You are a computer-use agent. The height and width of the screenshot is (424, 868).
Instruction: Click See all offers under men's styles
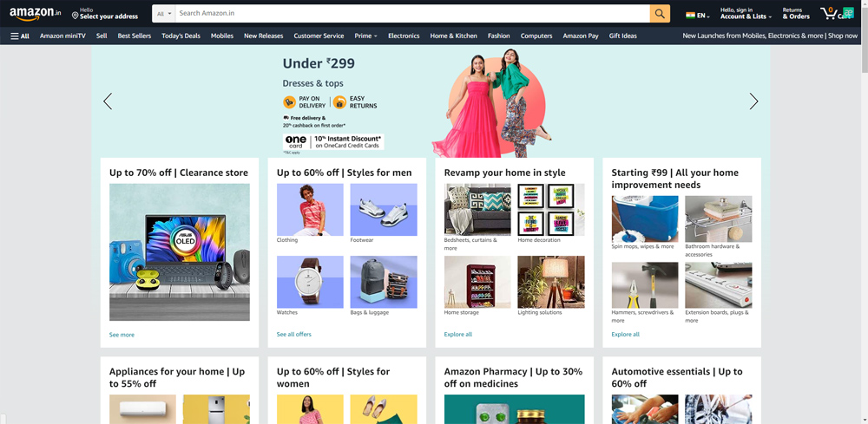[x=293, y=334]
